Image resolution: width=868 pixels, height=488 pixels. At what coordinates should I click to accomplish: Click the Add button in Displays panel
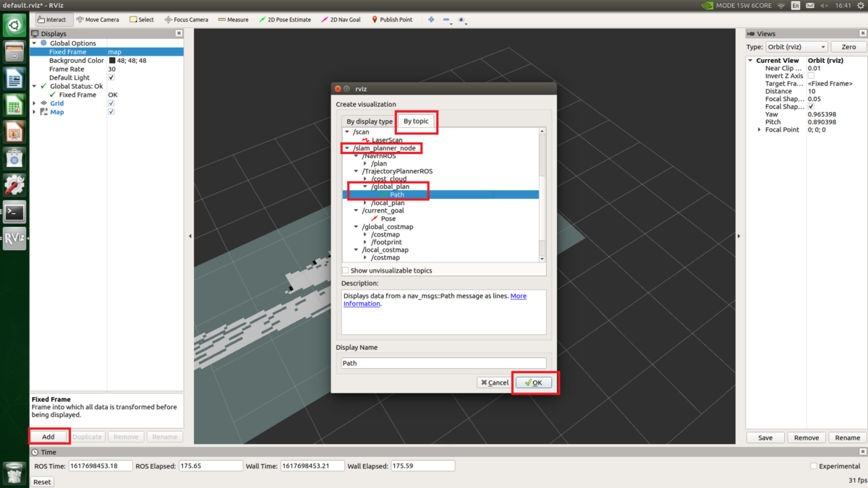pos(48,436)
